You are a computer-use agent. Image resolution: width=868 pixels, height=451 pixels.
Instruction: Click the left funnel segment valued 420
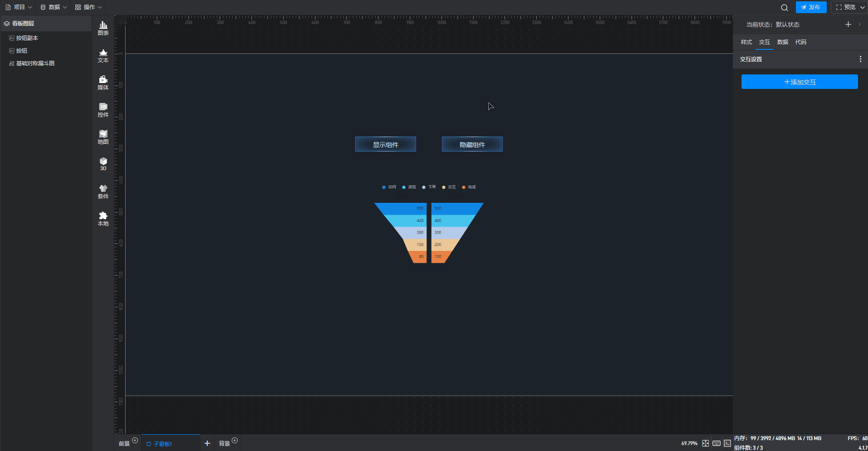tap(406, 221)
